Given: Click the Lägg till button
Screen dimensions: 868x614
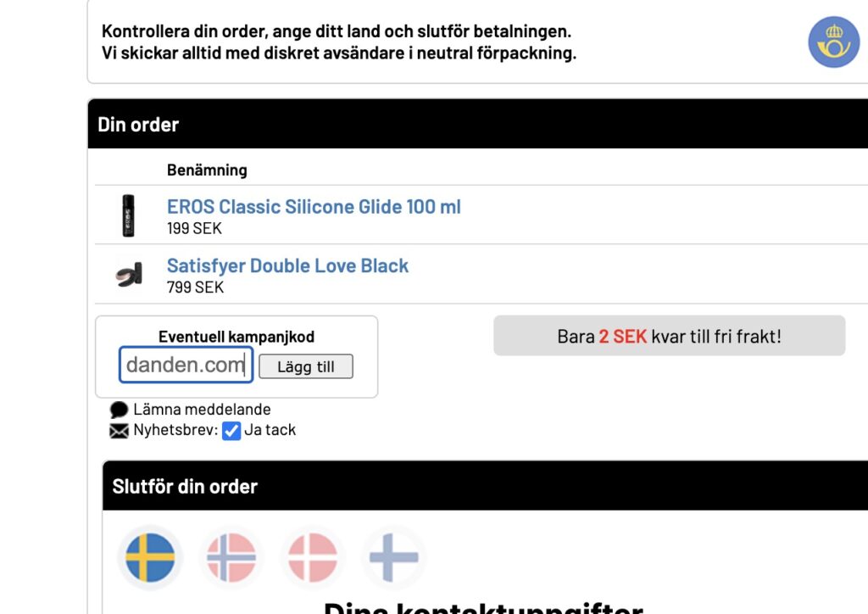Looking at the screenshot, I should click(306, 366).
